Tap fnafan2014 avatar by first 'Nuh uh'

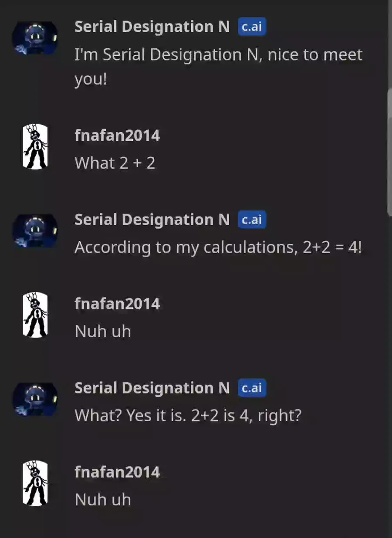coord(35,315)
